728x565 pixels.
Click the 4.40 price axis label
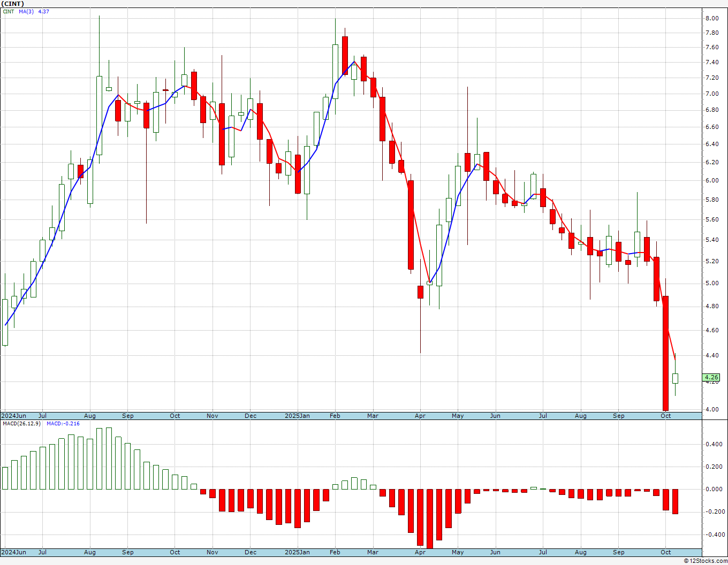coord(712,356)
